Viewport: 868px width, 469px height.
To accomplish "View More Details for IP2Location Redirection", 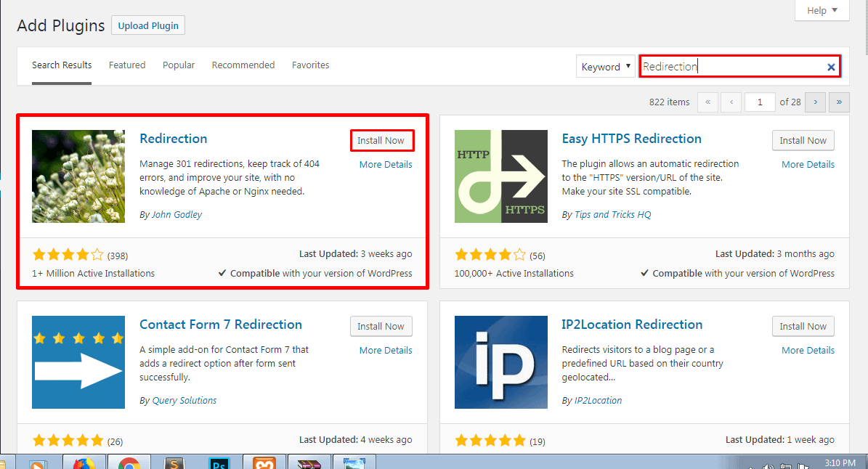I will 808,350.
